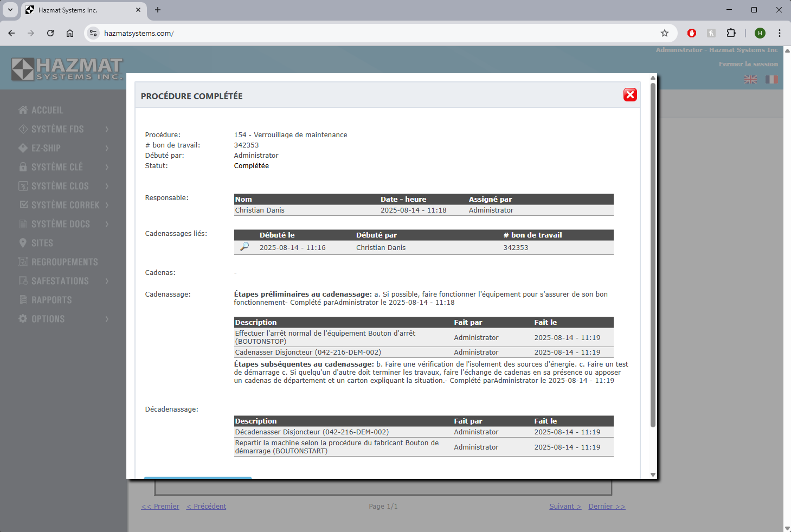791x532 pixels.
Task: Expand the Système FDS submenu
Action: click(x=107, y=129)
